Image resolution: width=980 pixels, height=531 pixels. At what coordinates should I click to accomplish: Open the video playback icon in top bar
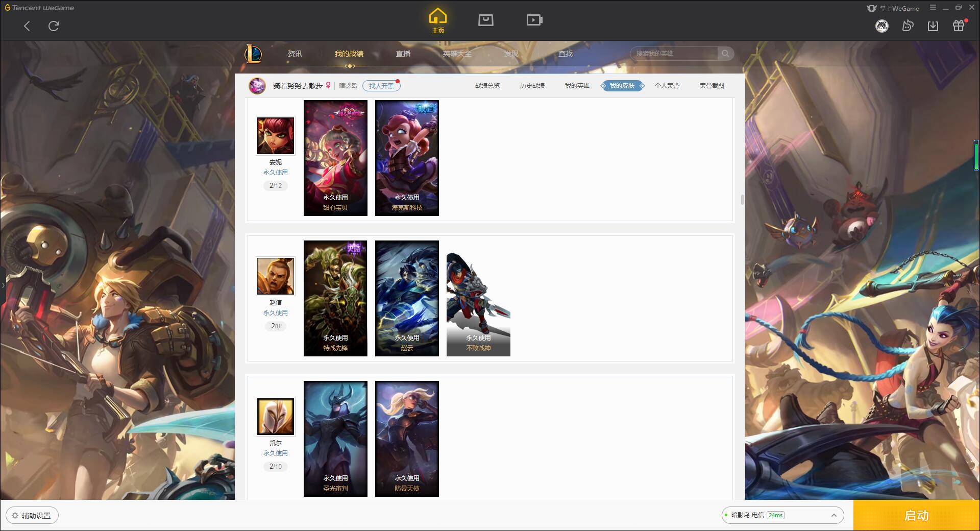534,20
